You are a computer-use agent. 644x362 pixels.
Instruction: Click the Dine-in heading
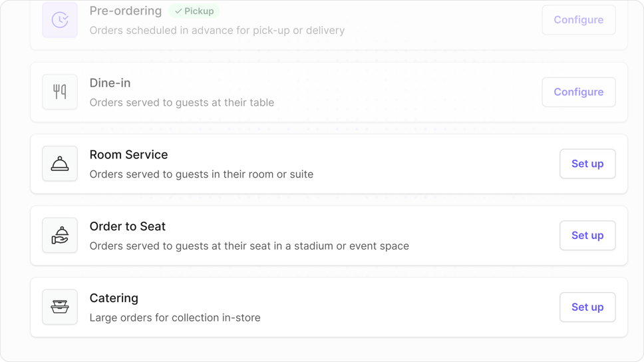[x=110, y=83]
